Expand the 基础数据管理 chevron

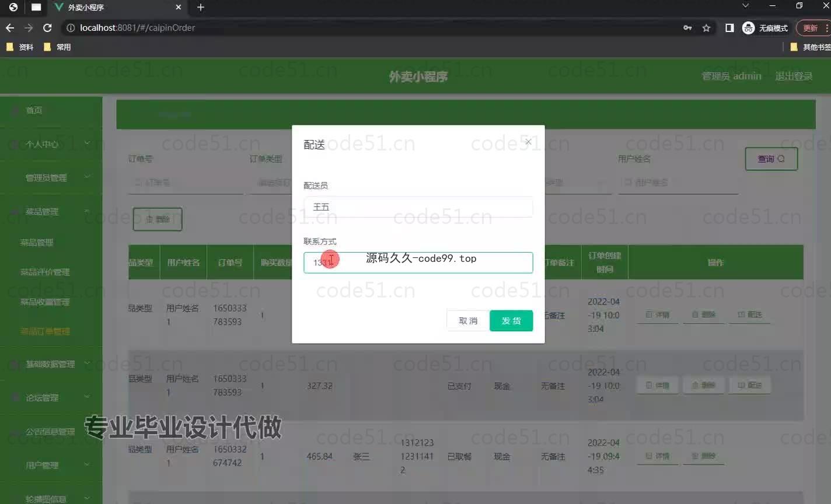pos(87,363)
